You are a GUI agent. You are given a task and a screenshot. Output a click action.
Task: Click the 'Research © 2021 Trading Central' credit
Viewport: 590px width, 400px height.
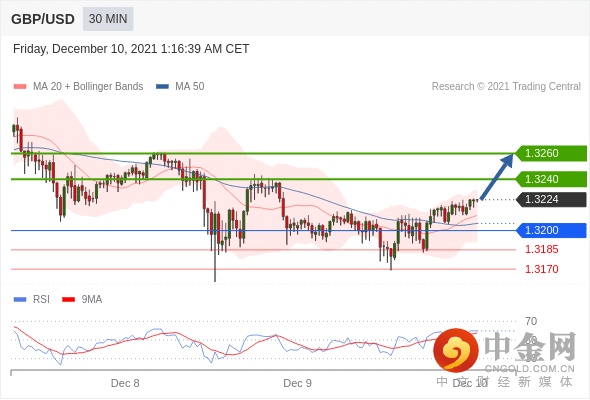click(x=506, y=87)
